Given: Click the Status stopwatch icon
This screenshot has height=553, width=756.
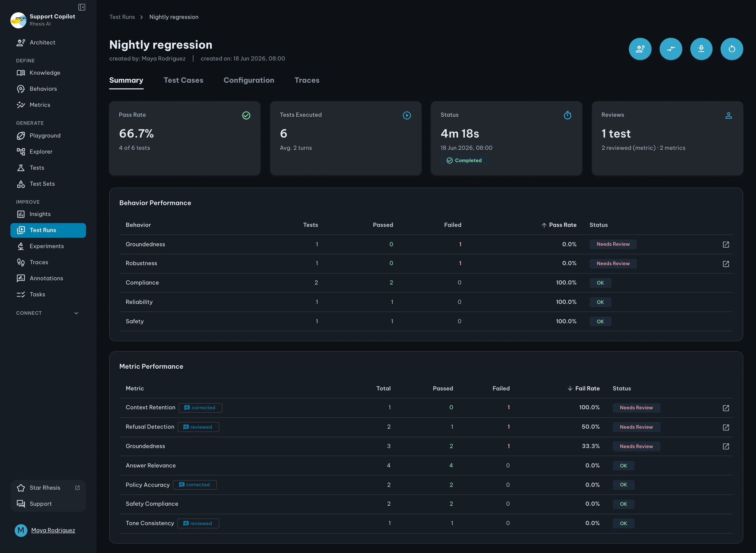Looking at the screenshot, I should [567, 115].
